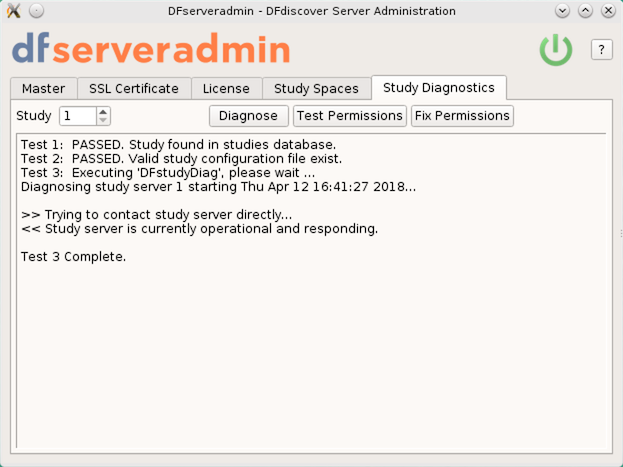Close the DFserveradmin window
The image size is (623, 467).
(x=608, y=11)
